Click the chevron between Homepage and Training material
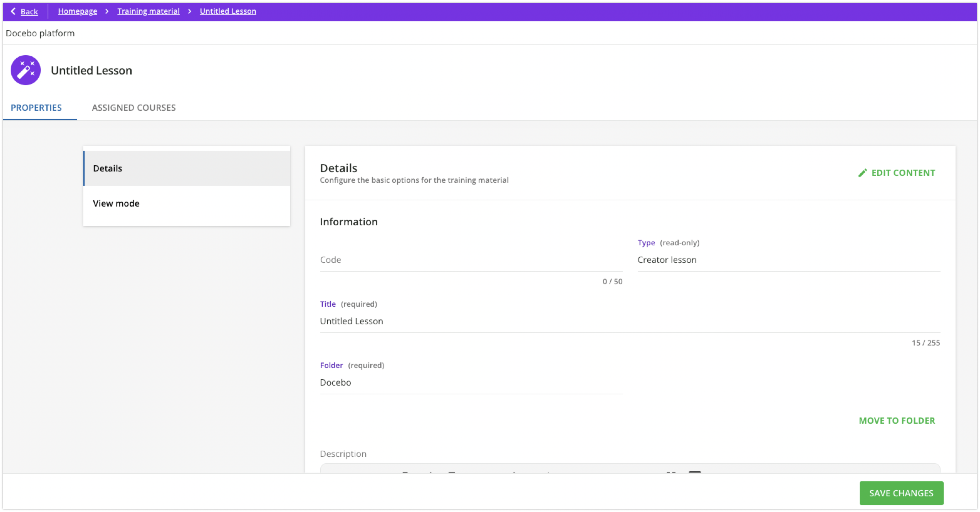 coord(107,11)
